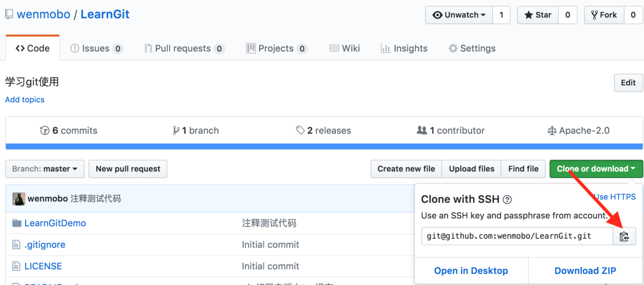The image size is (644, 285).
Task: Click the New pull request button
Action: (128, 169)
